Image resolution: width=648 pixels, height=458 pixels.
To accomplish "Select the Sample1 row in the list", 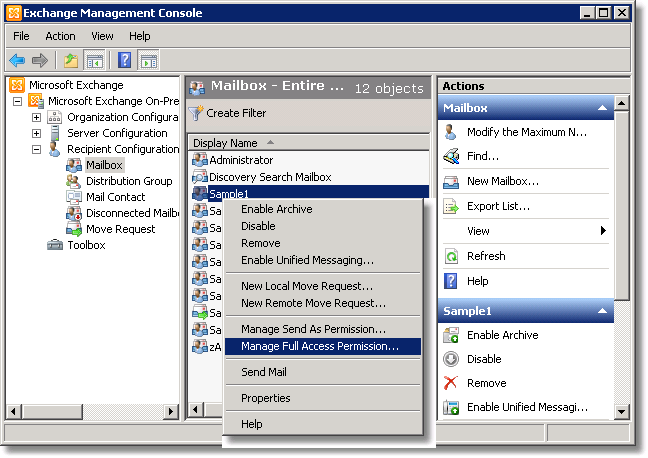I will 308,193.
